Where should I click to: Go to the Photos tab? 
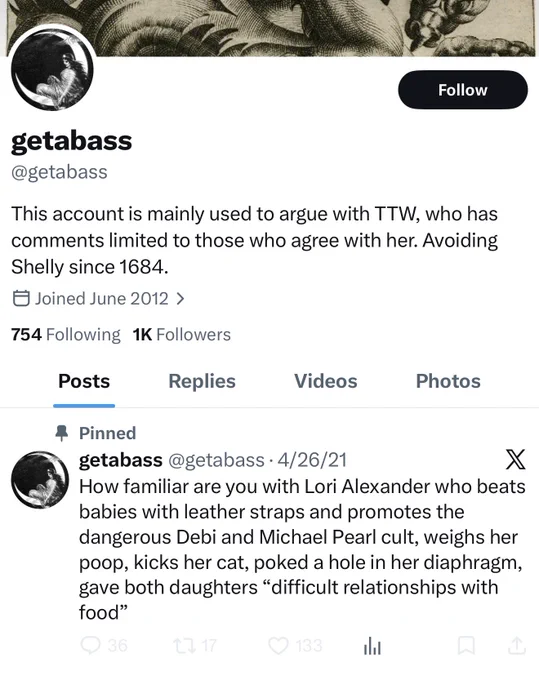coord(448,382)
